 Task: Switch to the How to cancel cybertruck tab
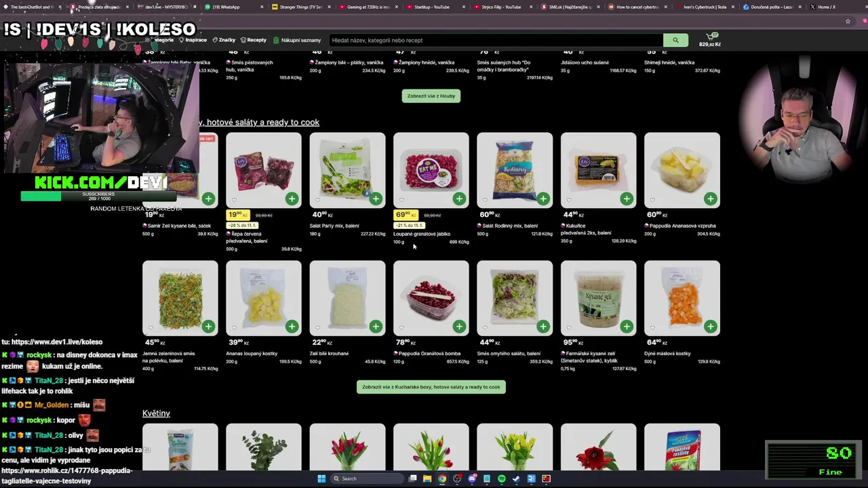[x=636, y=7]
